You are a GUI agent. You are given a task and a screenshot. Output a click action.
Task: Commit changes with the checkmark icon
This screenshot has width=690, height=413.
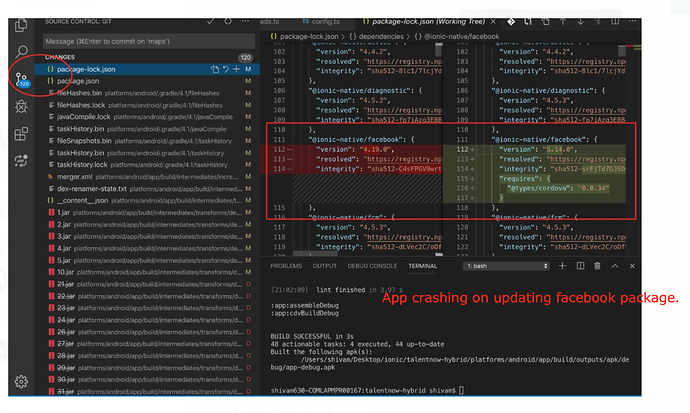[x=211, y=21]
